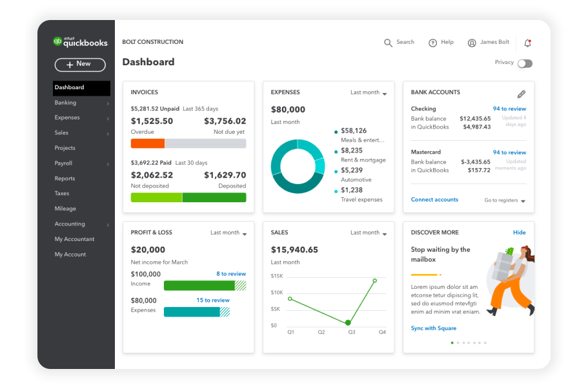This screenshot has height=389, width=588.
Task: Click the Connect accounts link
Action: [434, 200]
